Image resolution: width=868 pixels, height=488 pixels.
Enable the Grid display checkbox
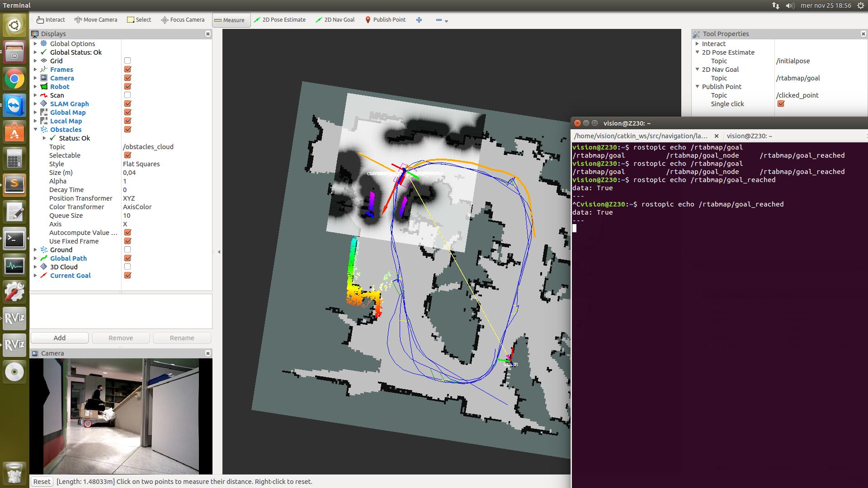point(127,61)
